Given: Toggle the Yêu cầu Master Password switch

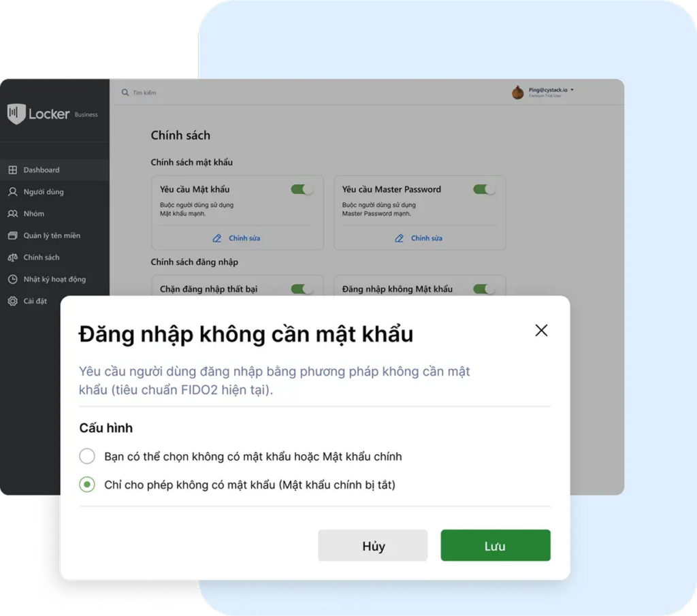Looking at the screenshot, I should pos(484,189).
